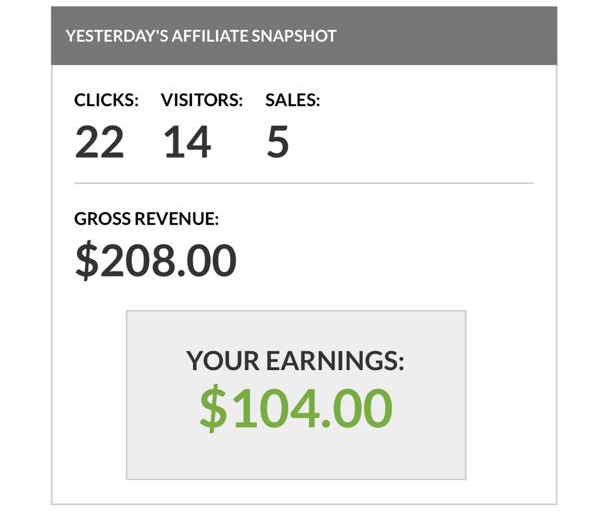
Task: Click the horizontal divider below the stats
Action: pyautogui.click(x=304, y=183)
